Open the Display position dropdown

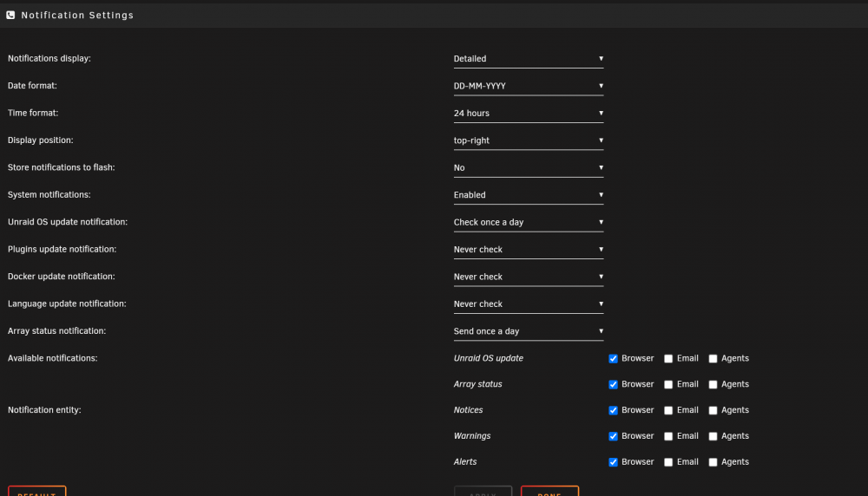(528, 140)
